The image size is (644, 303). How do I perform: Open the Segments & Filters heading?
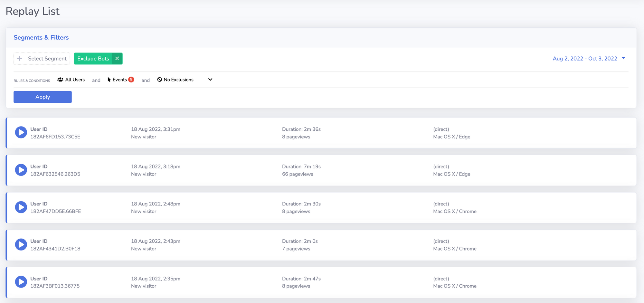click(x=41, y=38)
